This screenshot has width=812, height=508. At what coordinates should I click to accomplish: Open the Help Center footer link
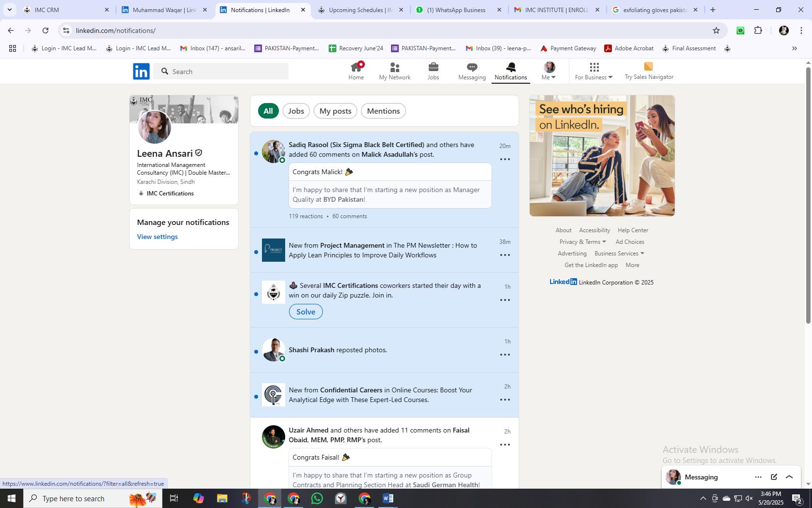click(x=633, y=230)
